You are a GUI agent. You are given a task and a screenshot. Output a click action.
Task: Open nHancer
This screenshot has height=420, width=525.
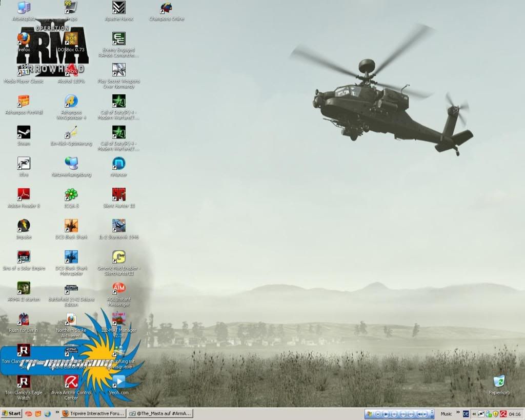(x=118, y=164)
